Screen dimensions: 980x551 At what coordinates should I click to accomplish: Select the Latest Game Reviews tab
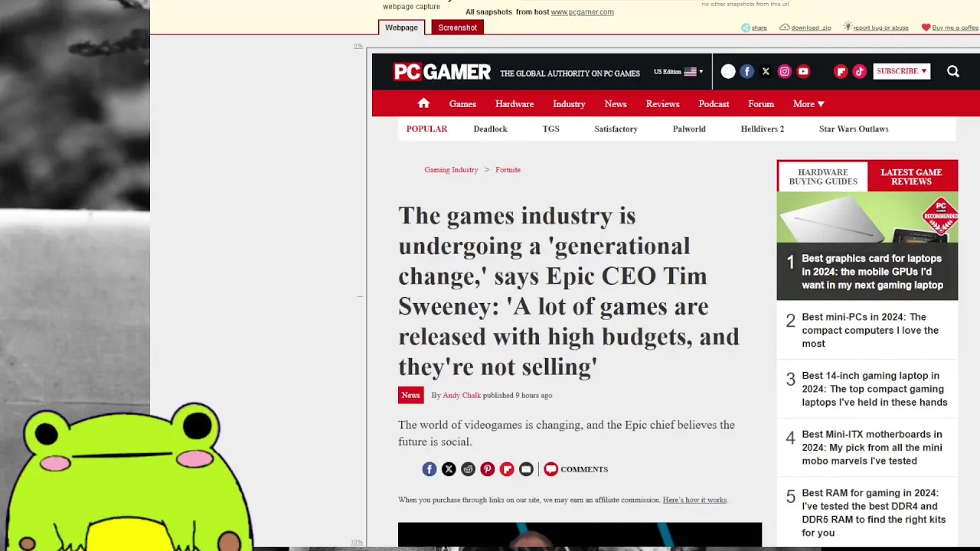pyautogui.click(x=911, y=177)
